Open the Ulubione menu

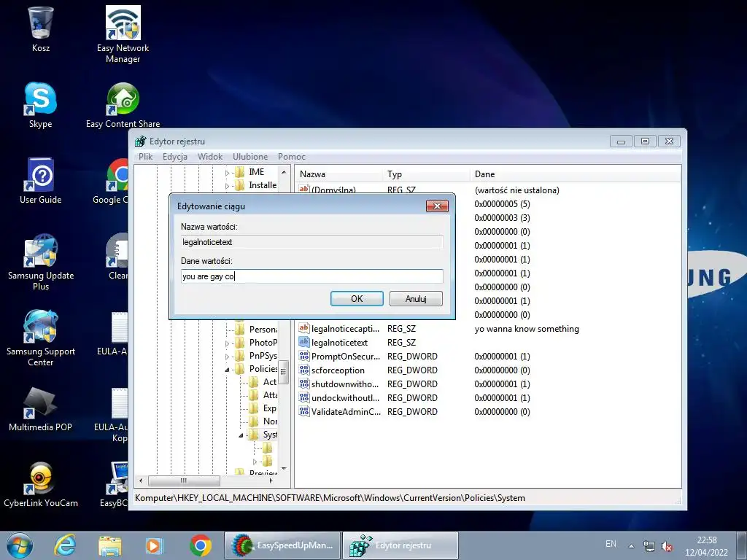pyautogui.click(x=250, y=157)
